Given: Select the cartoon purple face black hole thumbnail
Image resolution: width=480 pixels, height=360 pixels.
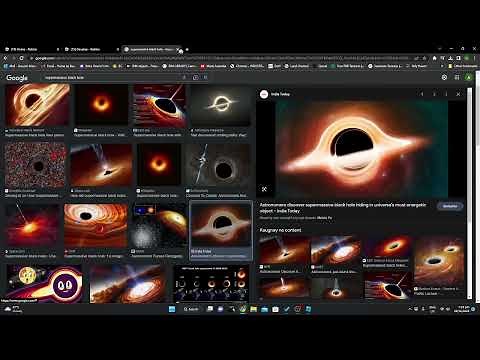Looking at the screenshot, I should click(x=44, y=284).
